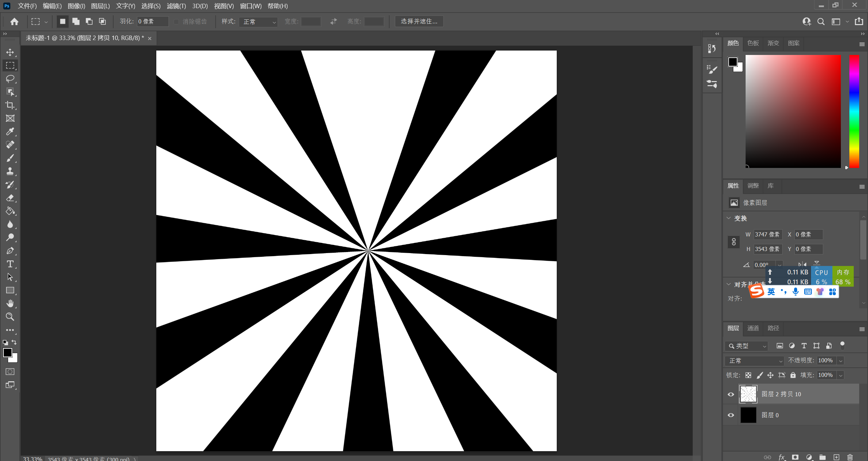Select the Horizontal Type tool
The image size is (868, 461).
pos(10,264)
